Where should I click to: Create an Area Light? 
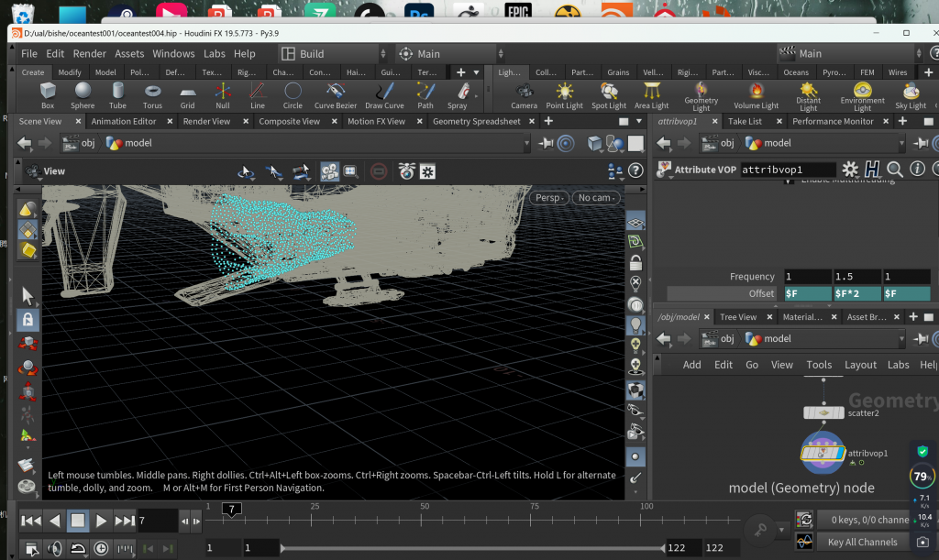click(652, 95)
